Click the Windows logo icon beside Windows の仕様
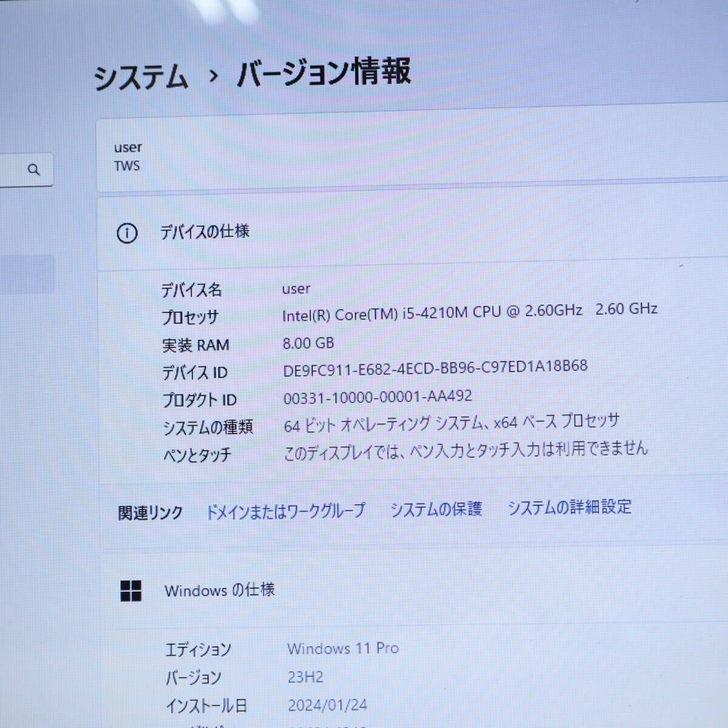This screenshot has width=728, height=728. pyautogui.click(x=131, y=591)
